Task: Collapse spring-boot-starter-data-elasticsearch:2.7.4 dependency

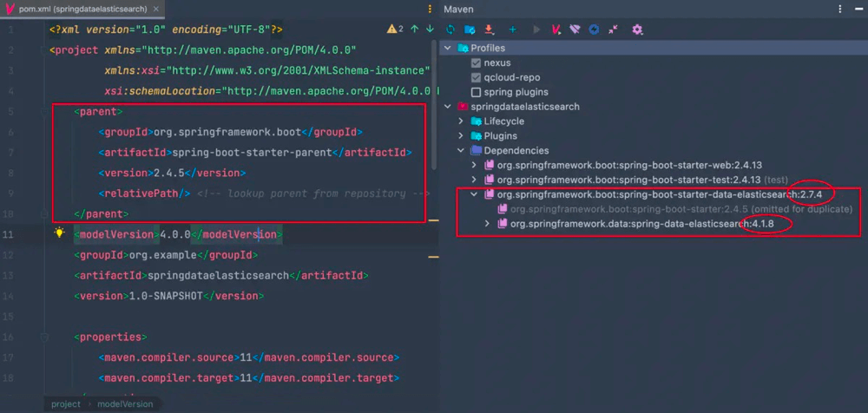Action: click(x=474, y=194)
